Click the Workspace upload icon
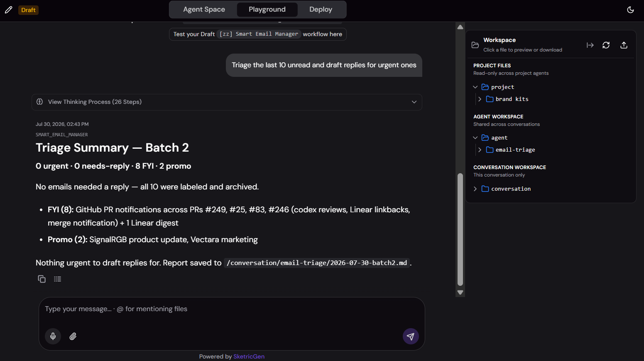 624,45
